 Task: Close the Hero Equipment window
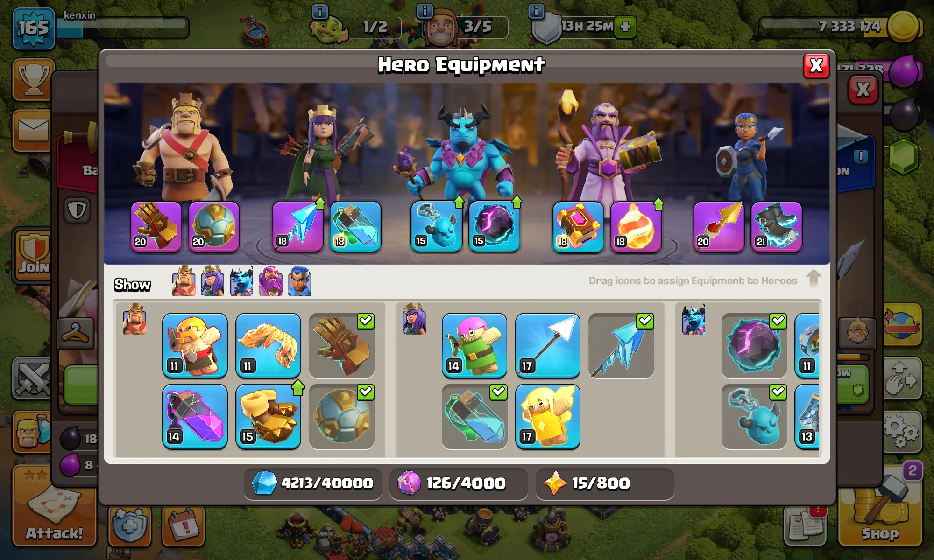pos(816,66)
